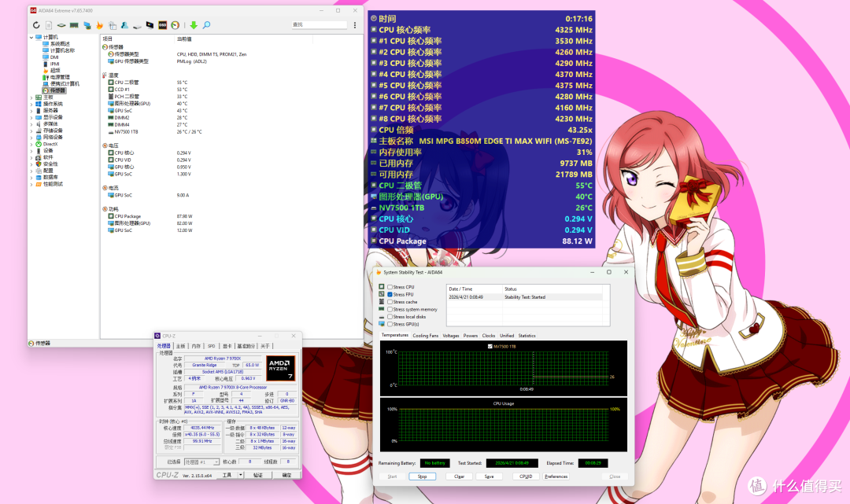Click the OSD panel toolbar icon
Image resolution: width=850 pixels, height=504 pixels.
[162, 25]
